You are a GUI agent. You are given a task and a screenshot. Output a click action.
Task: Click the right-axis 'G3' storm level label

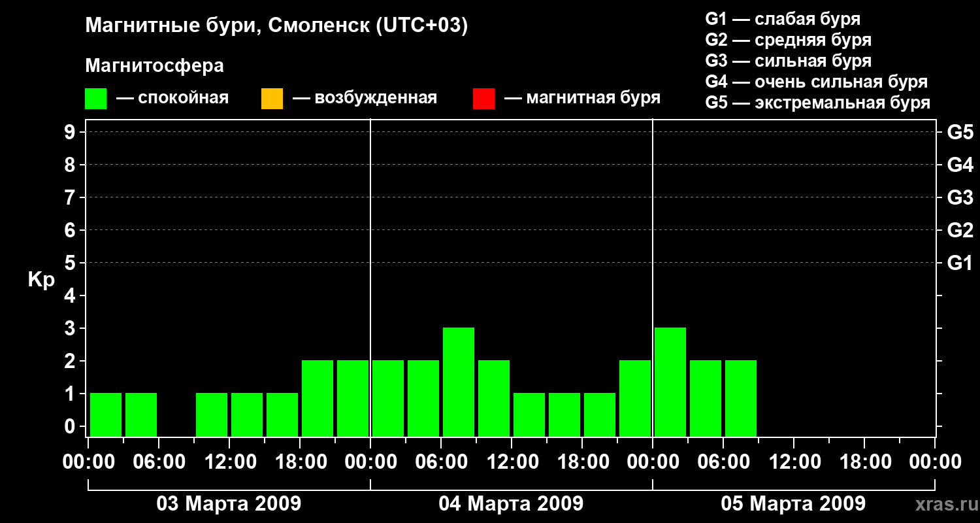tap(960, 197)
